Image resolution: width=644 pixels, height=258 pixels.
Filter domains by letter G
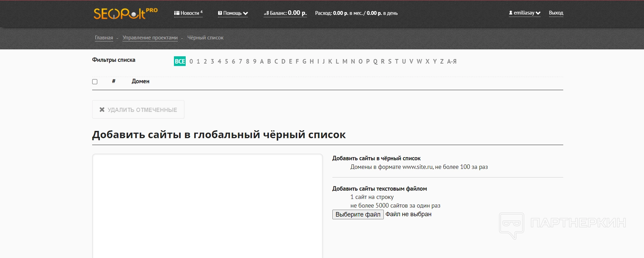(304, 61)
